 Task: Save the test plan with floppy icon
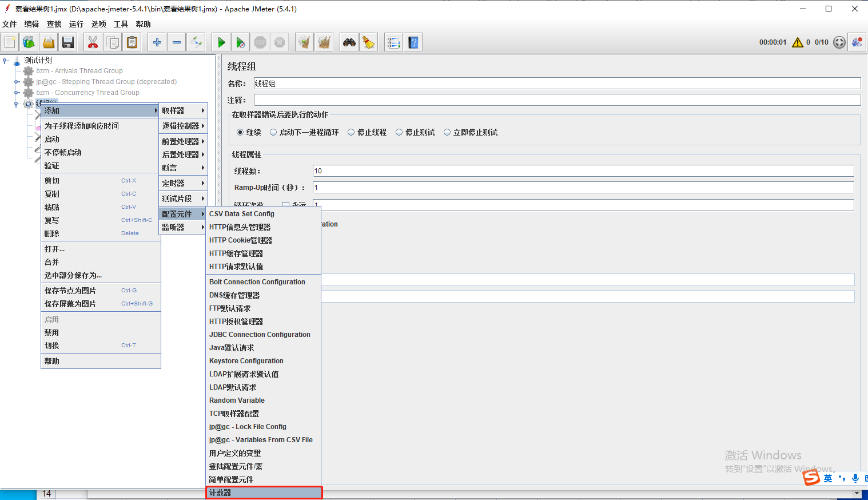pos(68,42)
